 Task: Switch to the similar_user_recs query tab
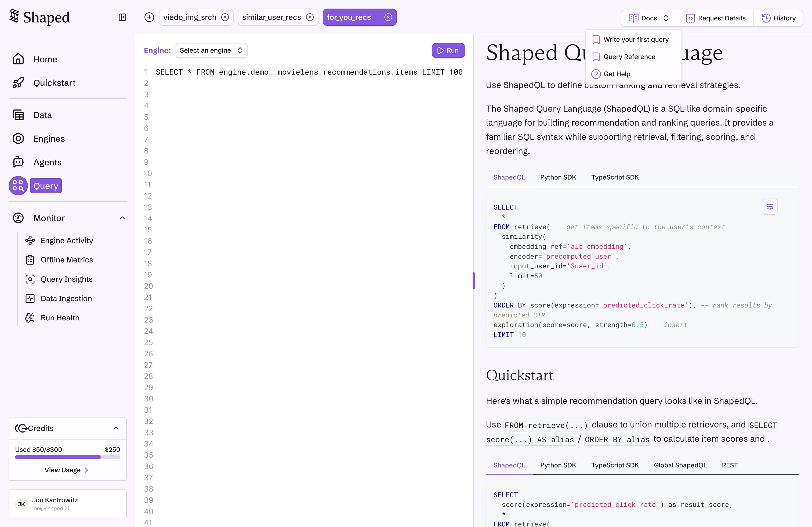(271, 17)
